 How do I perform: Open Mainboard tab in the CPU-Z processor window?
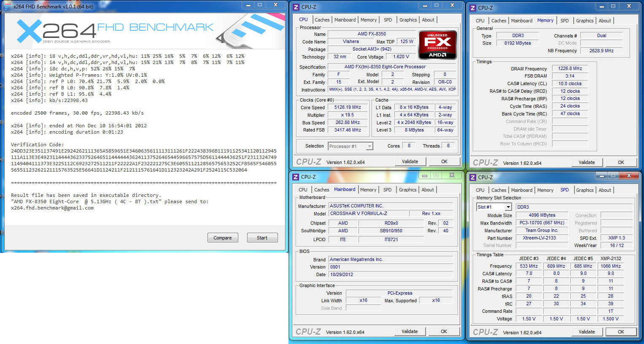345,20
